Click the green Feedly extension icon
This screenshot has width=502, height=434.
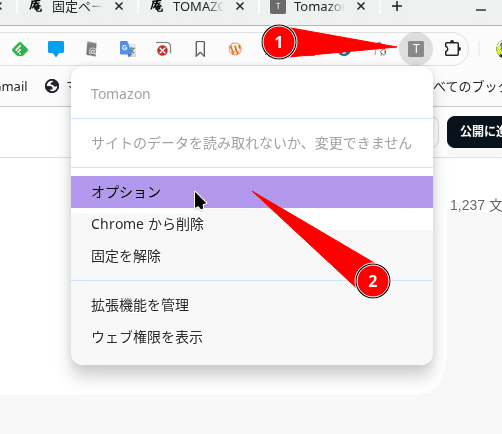point(20,50)
